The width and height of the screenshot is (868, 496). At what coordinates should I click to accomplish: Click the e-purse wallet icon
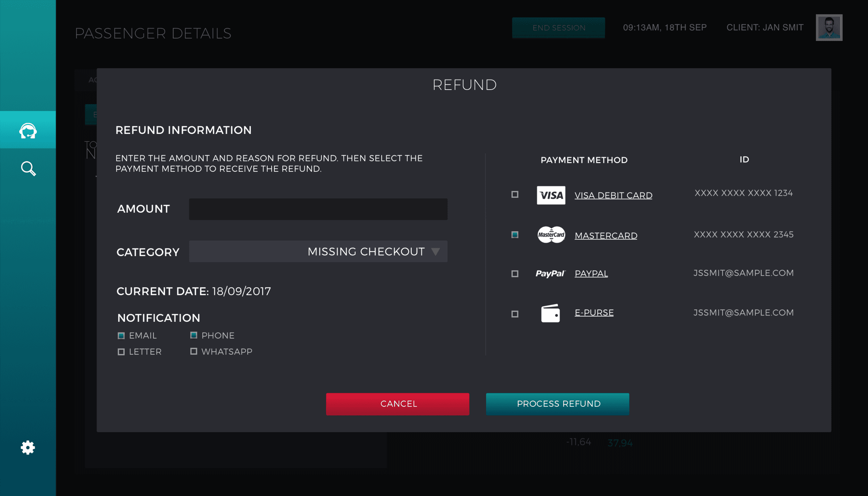click(550, 313)
